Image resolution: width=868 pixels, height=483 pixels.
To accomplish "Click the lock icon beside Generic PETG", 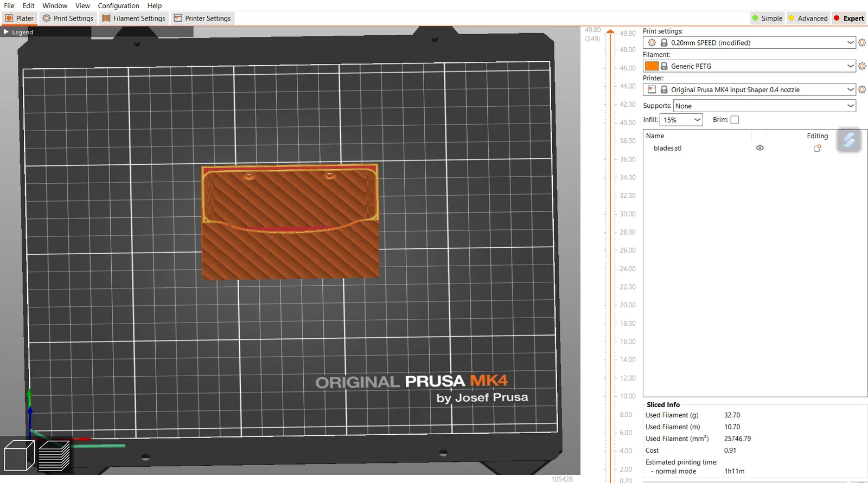I will [x=664, y=66].
